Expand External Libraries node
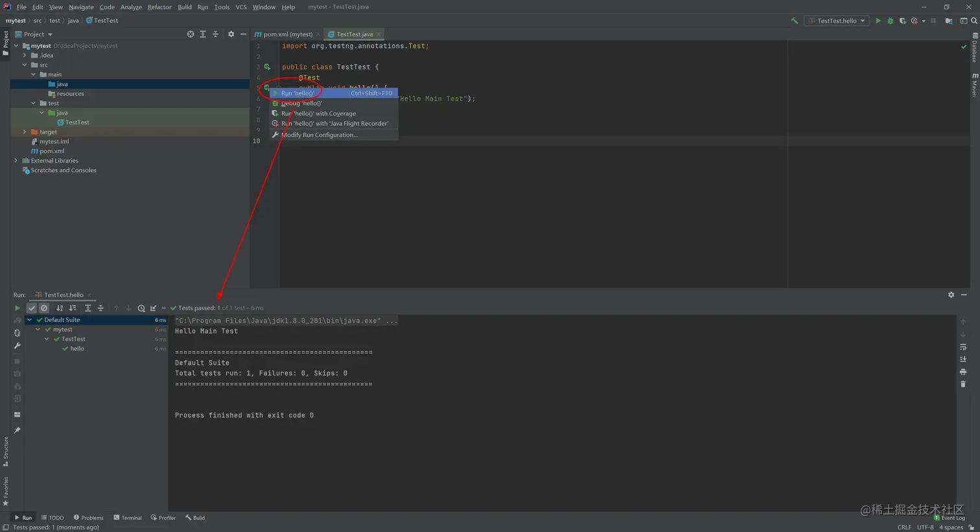The height and width of the screenshot is (532, 980). coord(16,161)
